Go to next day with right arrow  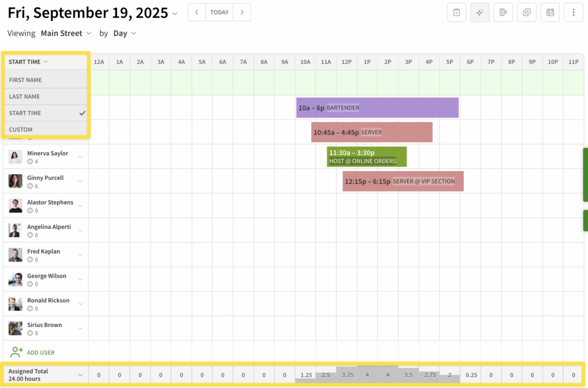(x=242, y=12)
